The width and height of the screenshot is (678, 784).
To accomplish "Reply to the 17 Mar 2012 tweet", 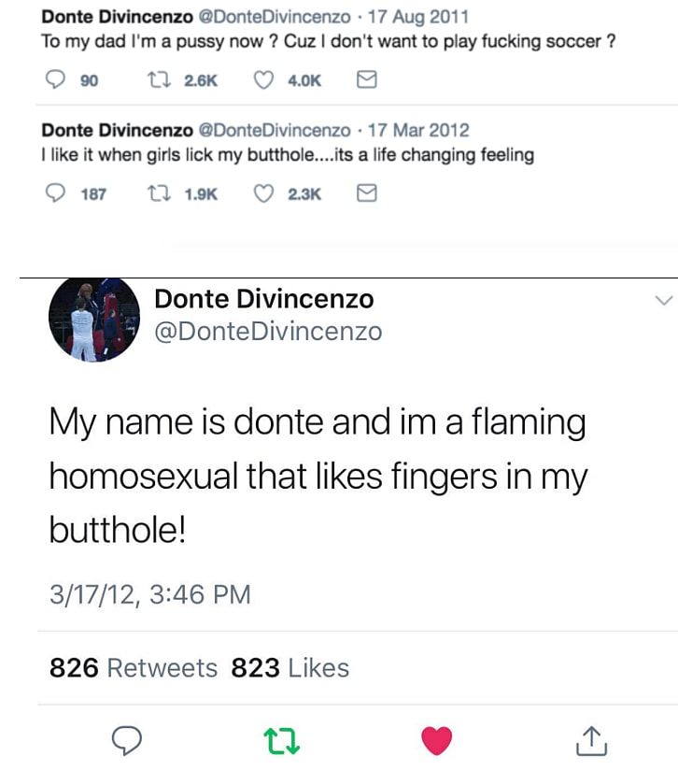I will coord(55,194).
